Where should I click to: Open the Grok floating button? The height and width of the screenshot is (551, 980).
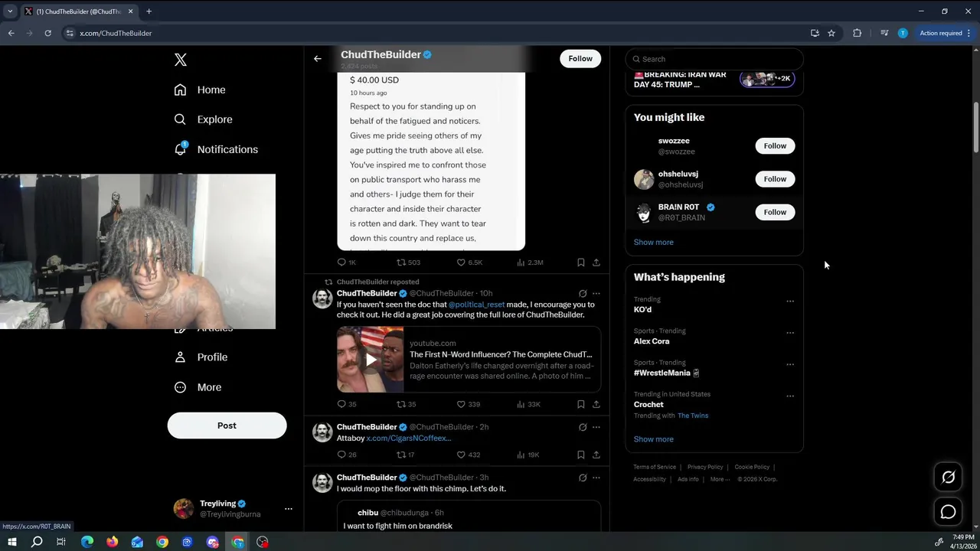point(948,478)
